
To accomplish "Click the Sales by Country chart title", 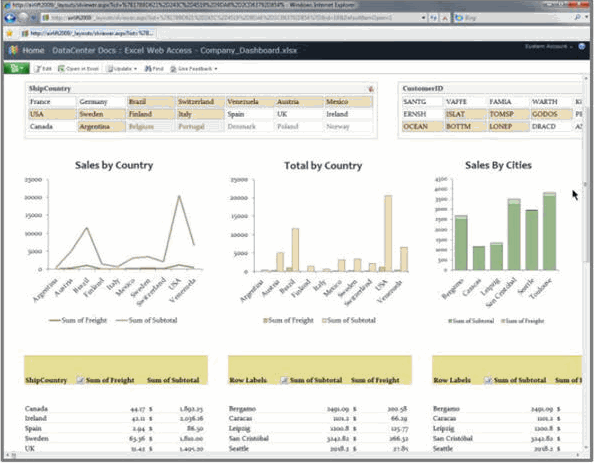I will [114, 165].
